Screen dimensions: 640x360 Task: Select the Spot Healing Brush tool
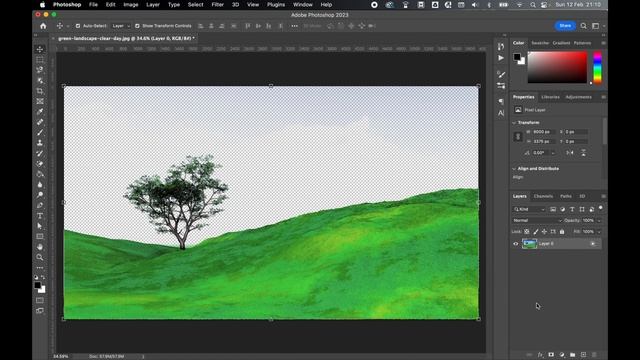pyautogui.click(x=40, y=122)
